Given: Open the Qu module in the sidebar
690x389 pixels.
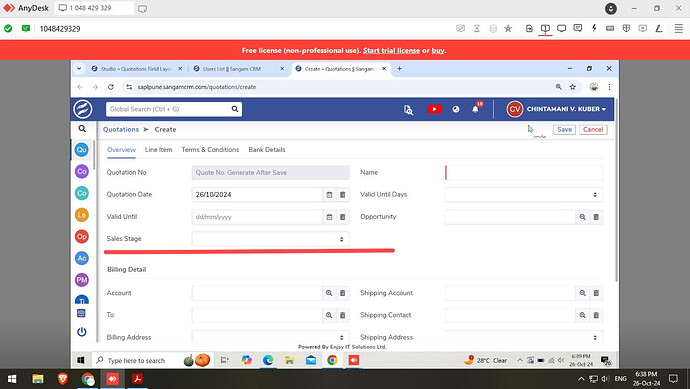Looking at the screenshot, I should (82, 150).
